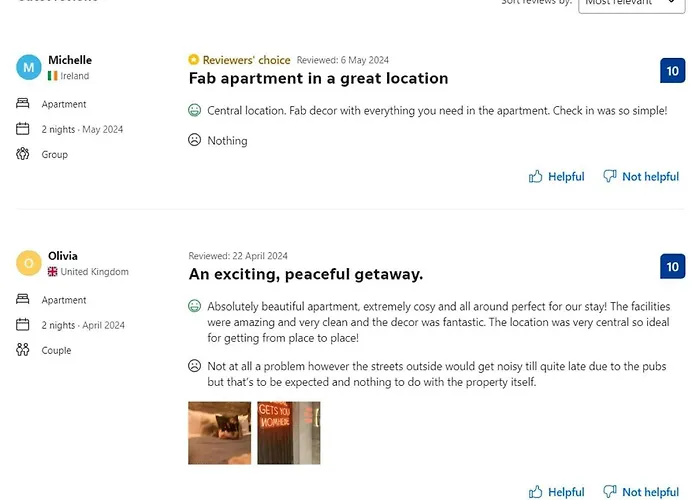The width and height of the screenshot is (700, 500).
Task: Click the Reviewers' choice badge icon
Action: [194, 60]
